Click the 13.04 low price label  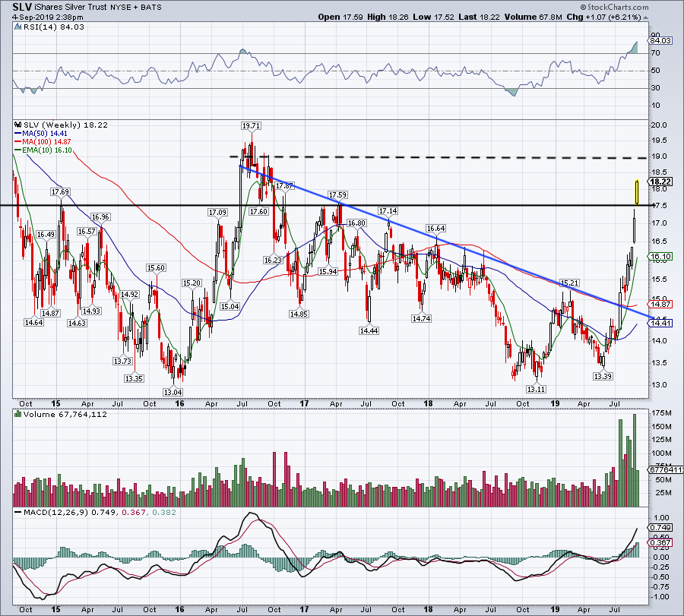173,392
